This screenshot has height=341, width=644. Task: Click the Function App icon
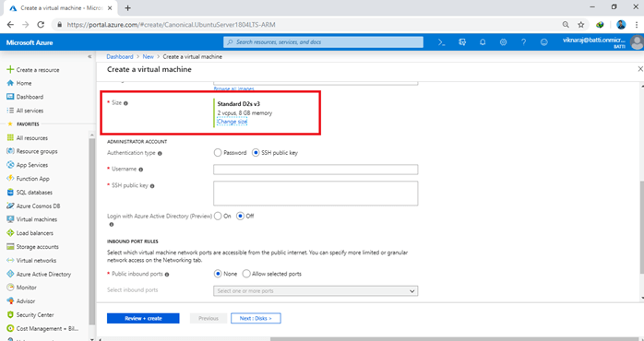coord(10,179)
